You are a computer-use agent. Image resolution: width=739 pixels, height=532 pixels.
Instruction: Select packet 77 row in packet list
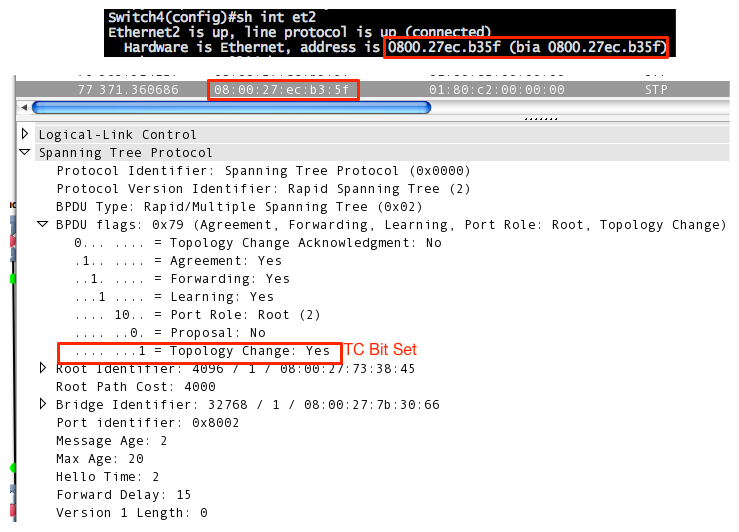[x=372, y=90]
